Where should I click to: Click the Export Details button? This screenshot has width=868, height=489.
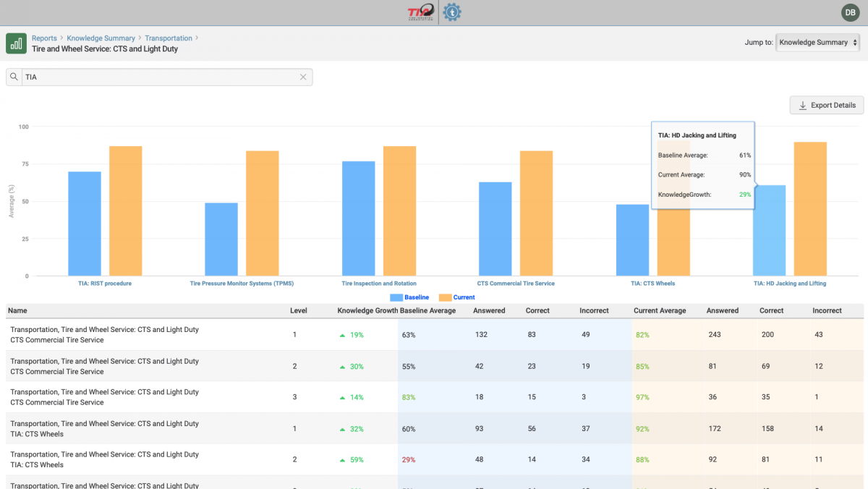click(x=827, y=106)
